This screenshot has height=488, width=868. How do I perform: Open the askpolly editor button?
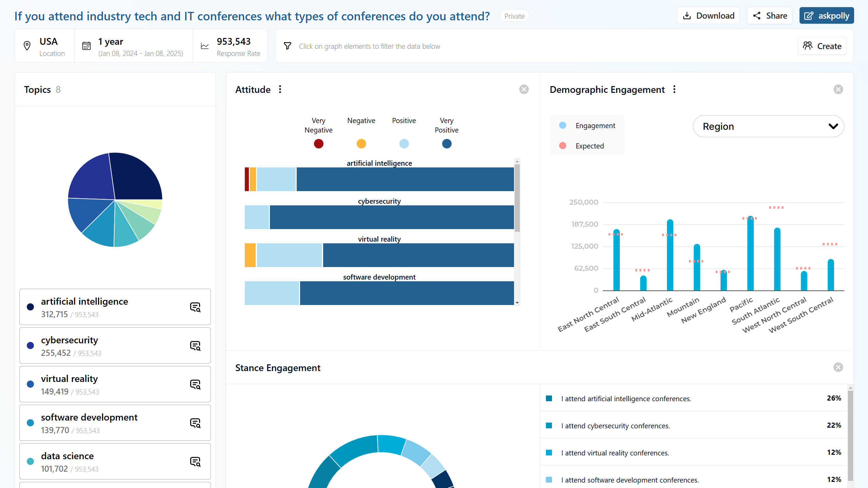click(x=826, y=16)
